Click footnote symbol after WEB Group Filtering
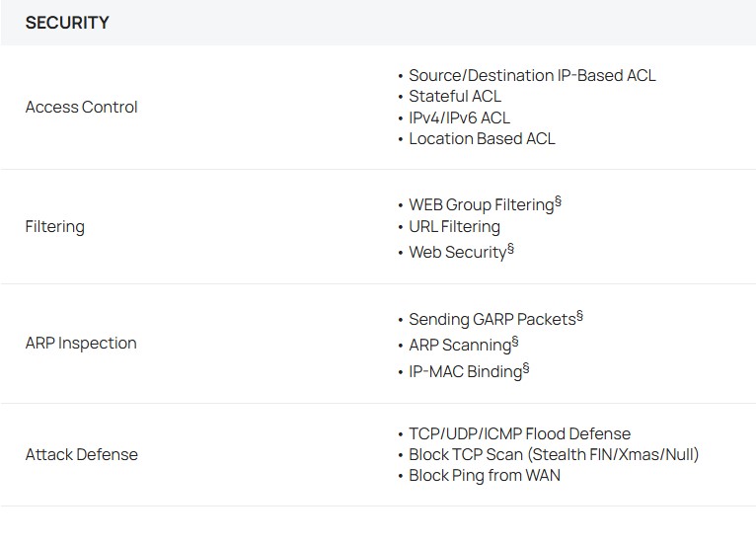This screenshot has width=756, height=544. coord(558,200)
